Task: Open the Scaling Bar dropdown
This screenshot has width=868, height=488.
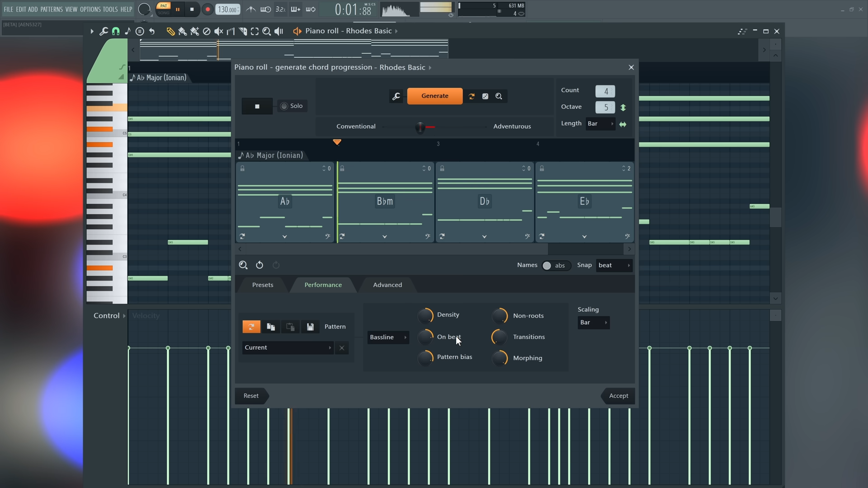Action: pyautogui.click(x=594, y=323)
